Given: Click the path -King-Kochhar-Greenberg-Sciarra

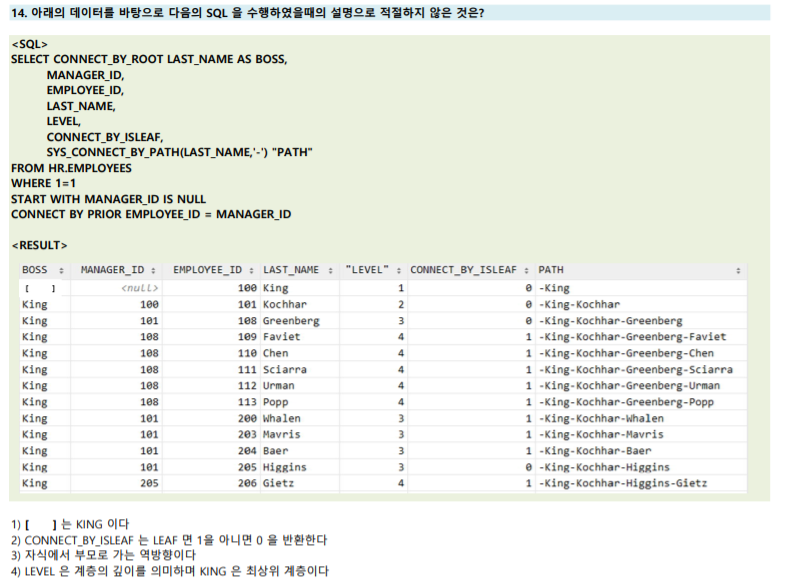Looking at the screenshot, I should click(x=635, y=370).
